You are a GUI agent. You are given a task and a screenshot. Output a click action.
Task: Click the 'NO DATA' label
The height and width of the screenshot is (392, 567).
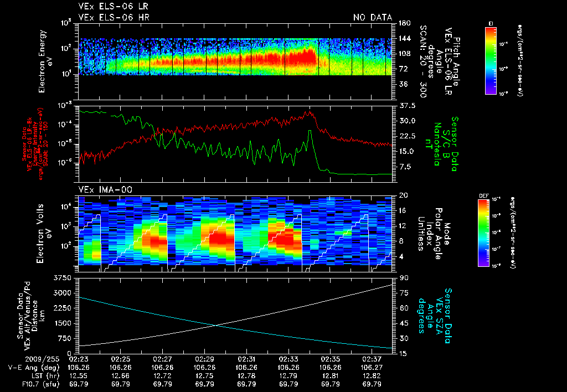click(373, 17)
